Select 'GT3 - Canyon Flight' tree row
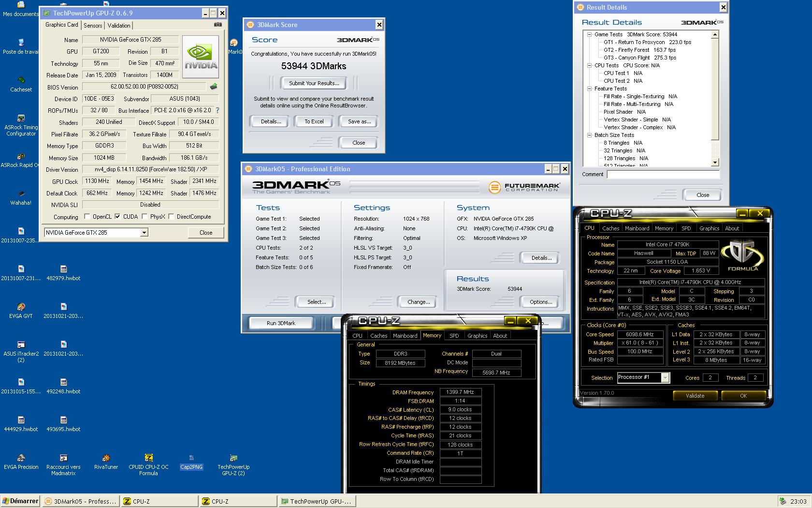The image size is (812, 508). point(640,58)
